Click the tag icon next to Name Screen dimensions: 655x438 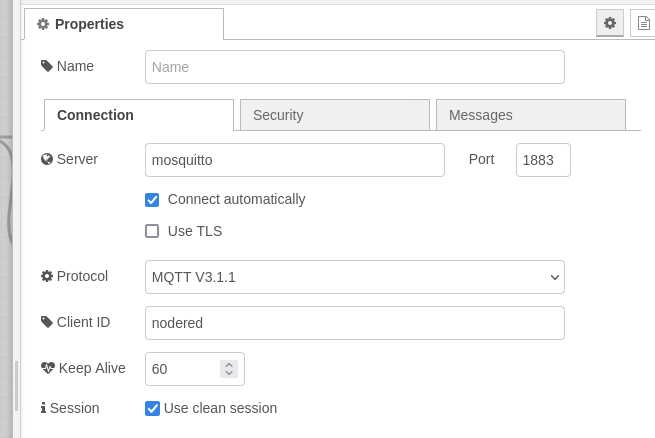point(47,66)
